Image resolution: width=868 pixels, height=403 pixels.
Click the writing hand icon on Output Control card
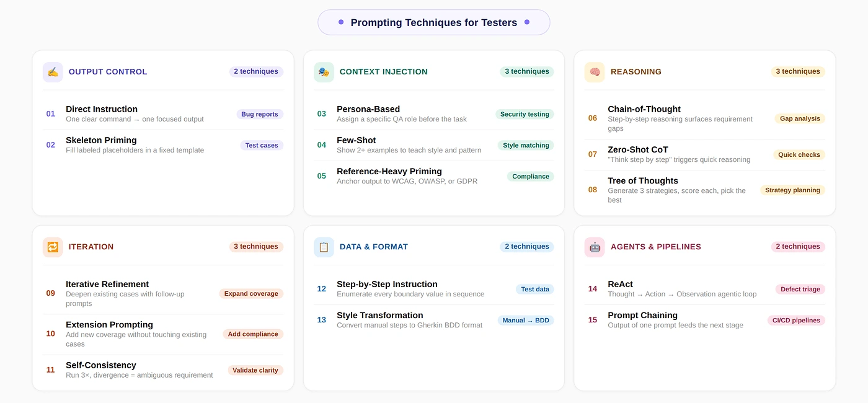[53, 71]
